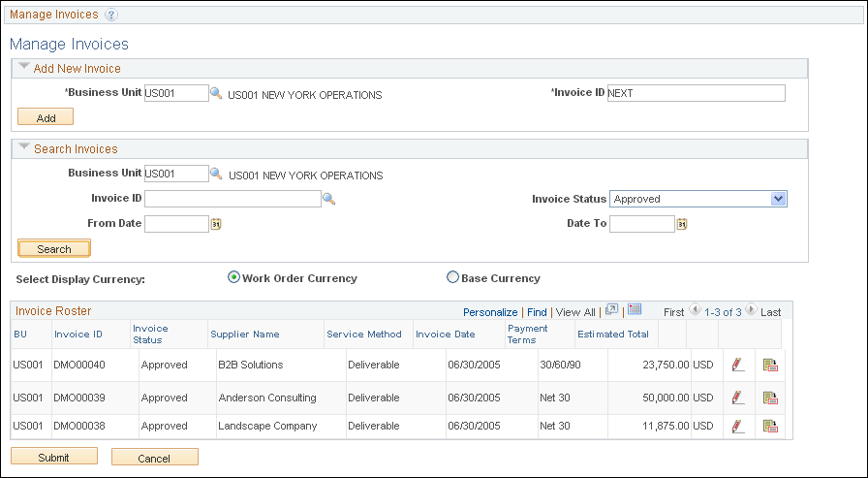Open the Personalize link
Viewport: 868px width, 478px height.
point(490,312)
